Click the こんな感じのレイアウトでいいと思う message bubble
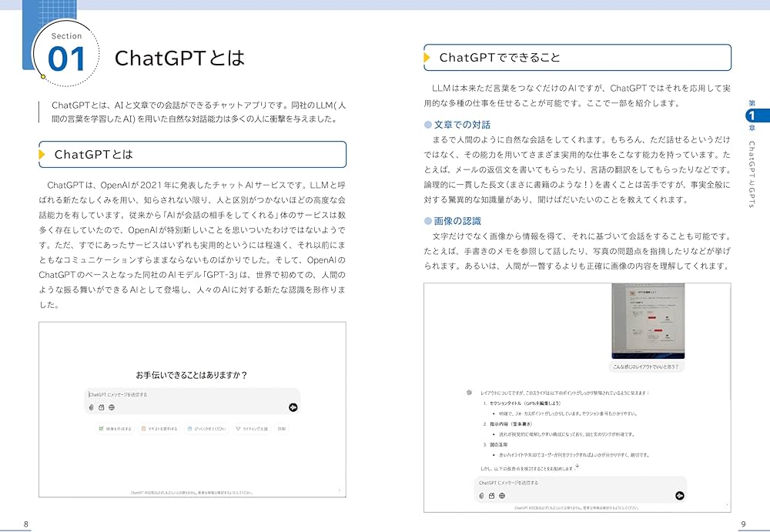This screenshot has height=532, width=770. point(647,367)
